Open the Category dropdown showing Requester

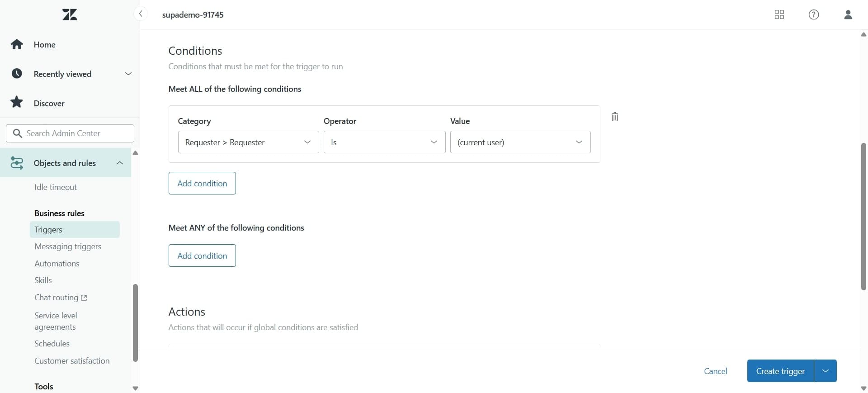click(x=248, y=142)
